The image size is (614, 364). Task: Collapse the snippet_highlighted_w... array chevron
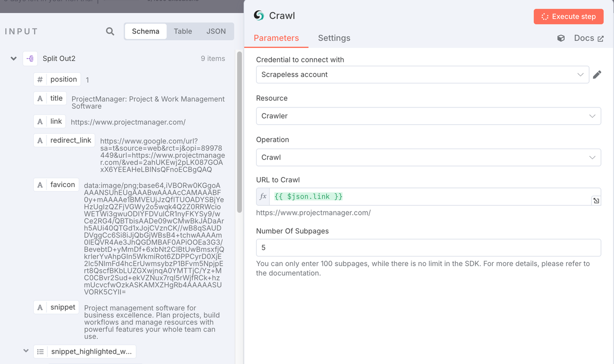coord(26,351)
